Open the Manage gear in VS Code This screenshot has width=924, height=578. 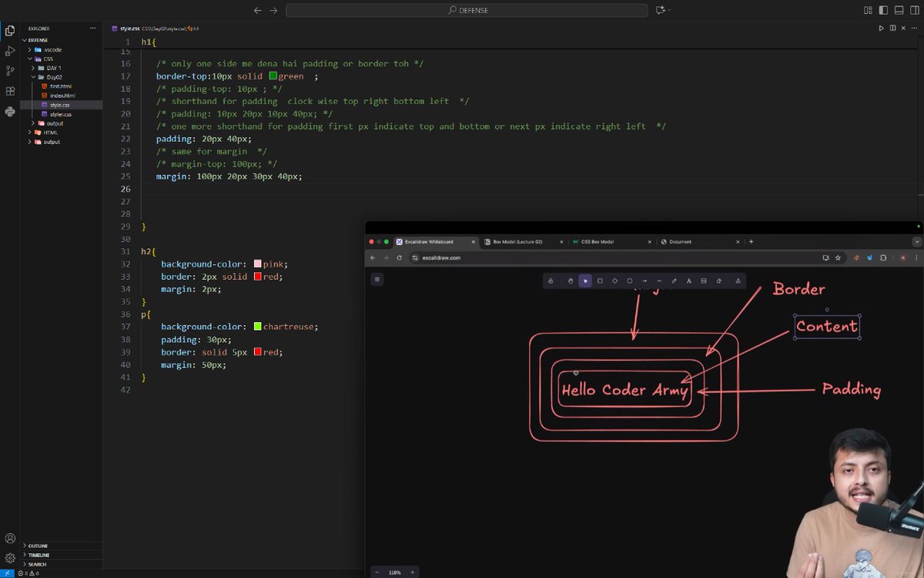click(x=10, y=558)
